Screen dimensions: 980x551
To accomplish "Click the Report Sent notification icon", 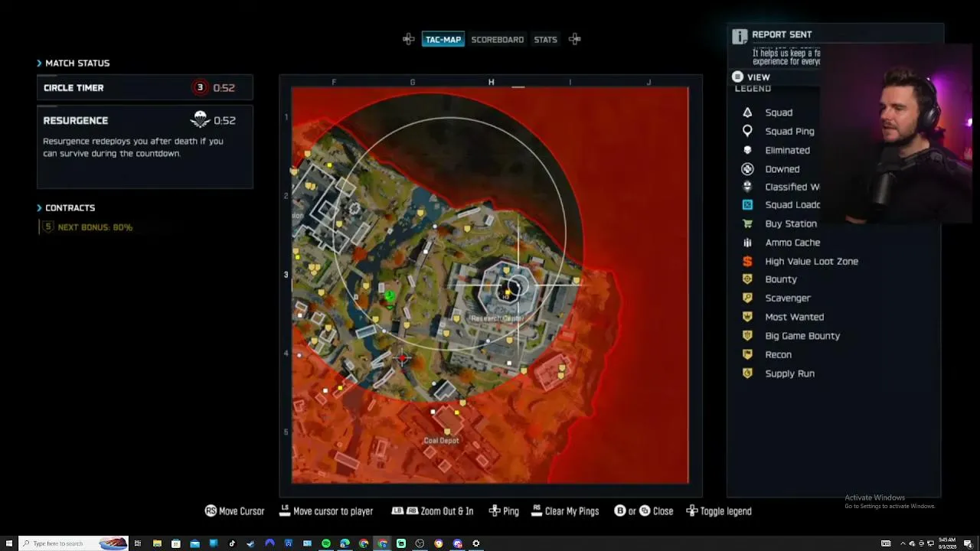I will click(740, 36).
